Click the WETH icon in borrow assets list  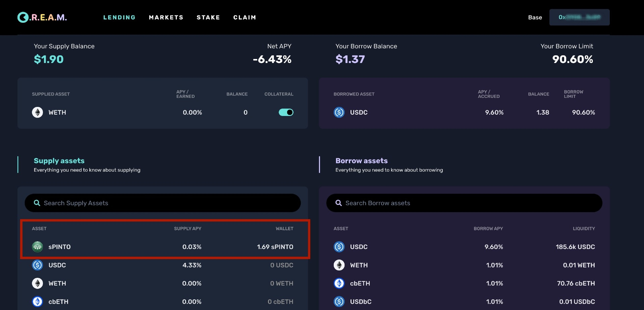click(x=339, y=265)
